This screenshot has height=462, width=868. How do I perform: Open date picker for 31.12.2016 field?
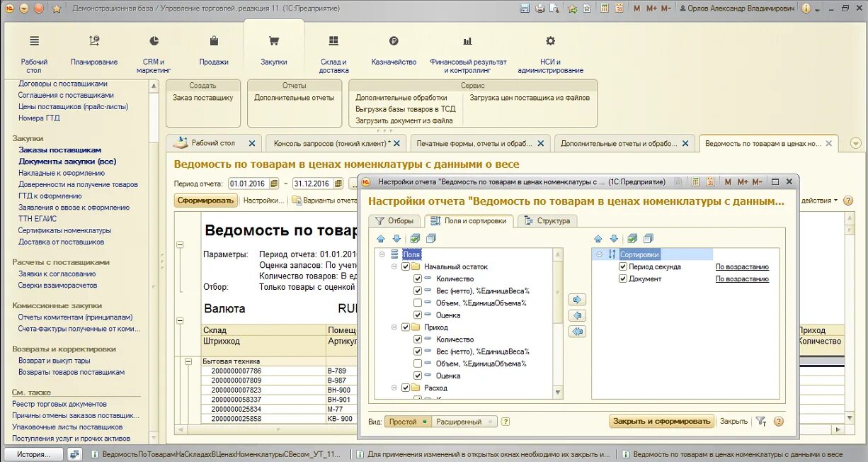(x=338, y=184)
